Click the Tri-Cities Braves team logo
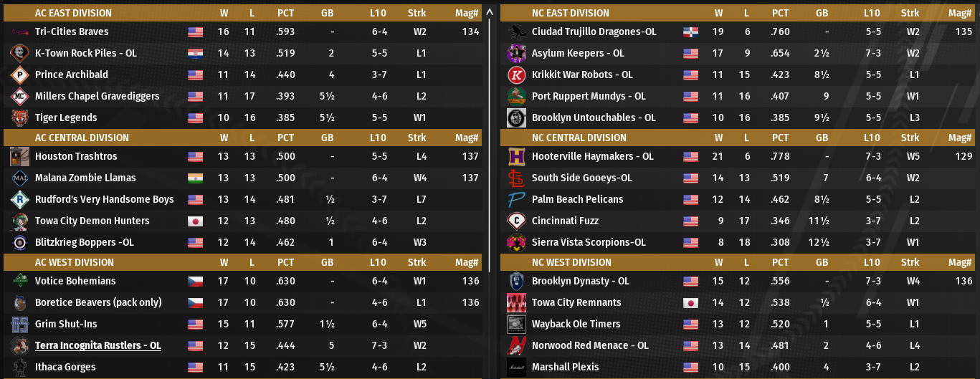 (x=19, y=32)
